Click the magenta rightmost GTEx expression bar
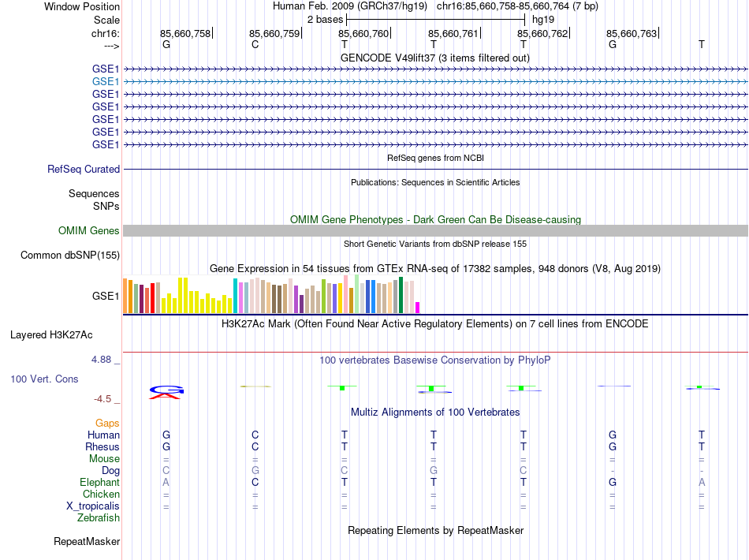 click(418, 308)
